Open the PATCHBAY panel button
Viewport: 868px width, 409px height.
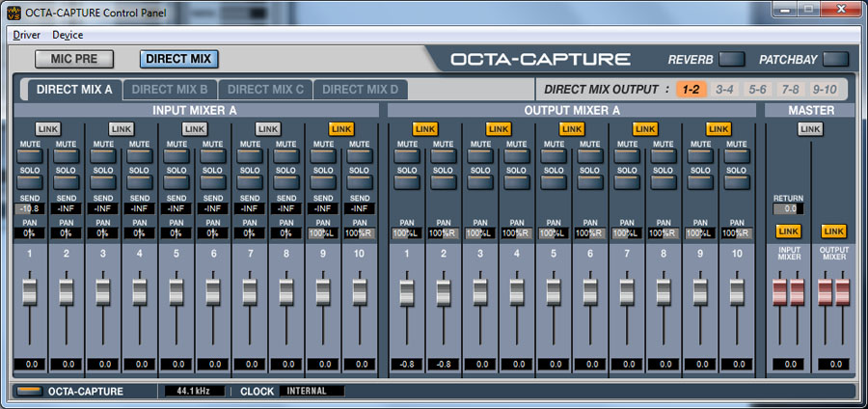click(836, 60)
